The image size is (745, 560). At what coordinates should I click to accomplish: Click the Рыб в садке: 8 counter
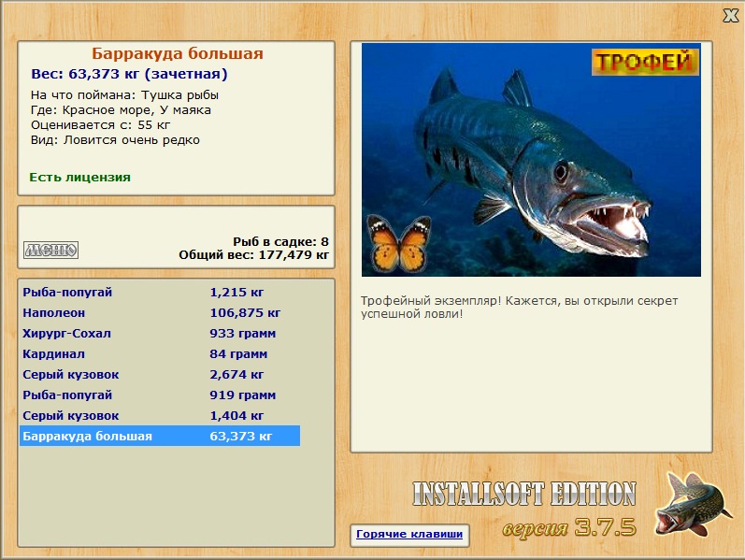(280, 242)
